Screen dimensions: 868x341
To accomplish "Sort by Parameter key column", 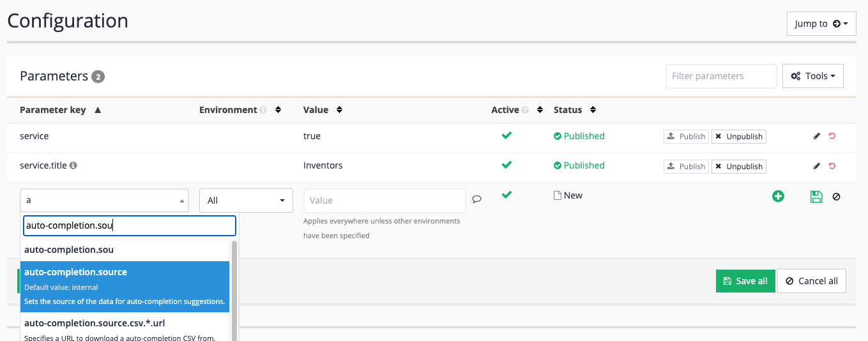I will click(61, 110).
